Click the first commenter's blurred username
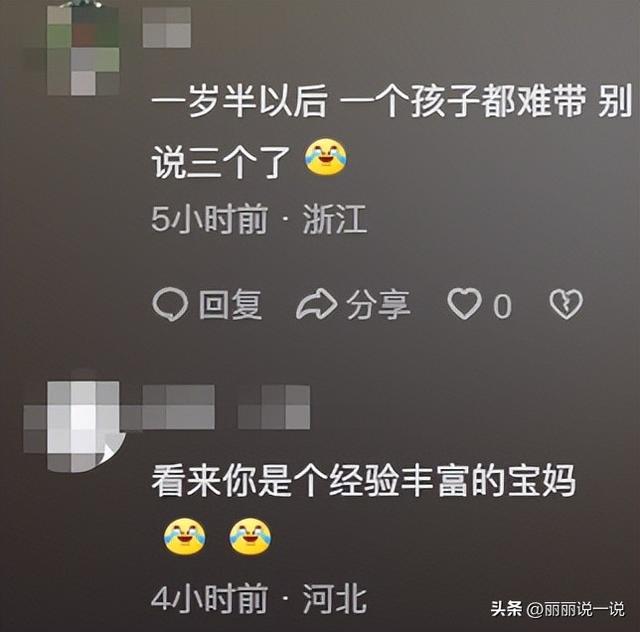Screen dimensions: 640x632 pyautogui.click(x=167, y=28)
